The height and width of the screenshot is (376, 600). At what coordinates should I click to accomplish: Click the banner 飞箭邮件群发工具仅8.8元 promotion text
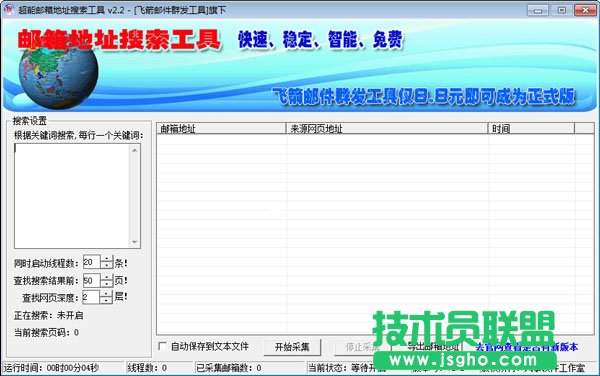coord(423,96)
